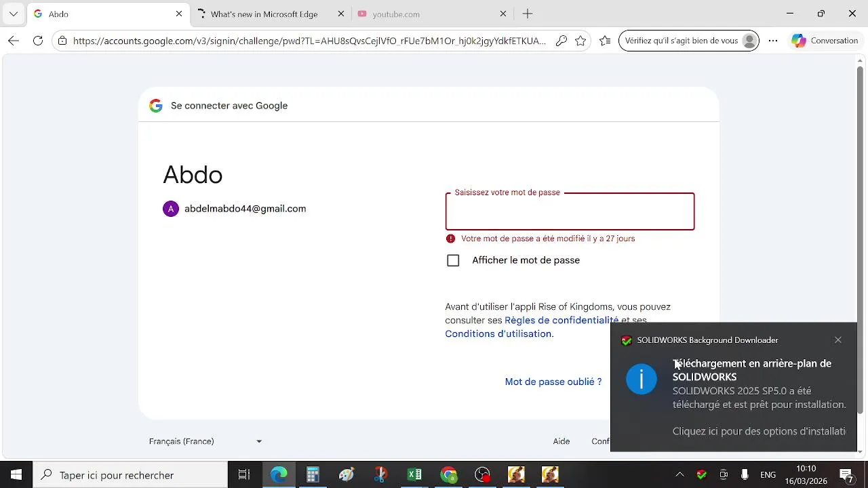868x488 pixels.
Task: Open Task View
Action: [x=244, y=475]
